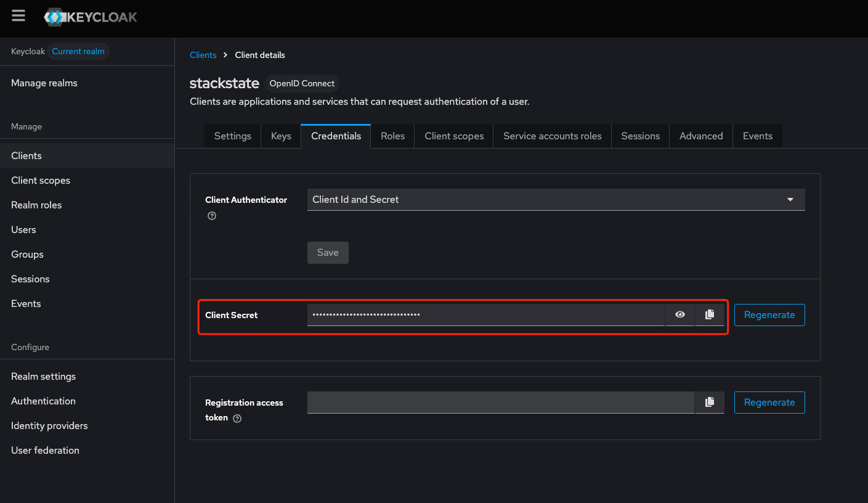Open the hamburger navigation menu
868x503 pixels.
click(x=18, y=16)
